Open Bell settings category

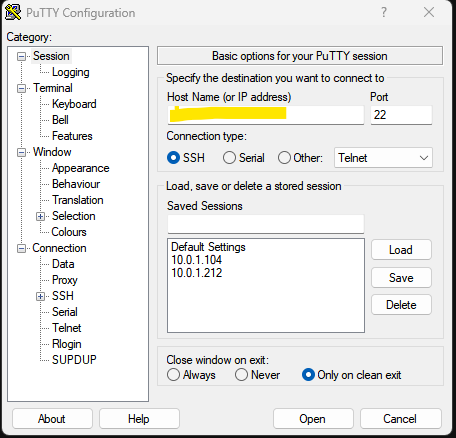[60, 120]
